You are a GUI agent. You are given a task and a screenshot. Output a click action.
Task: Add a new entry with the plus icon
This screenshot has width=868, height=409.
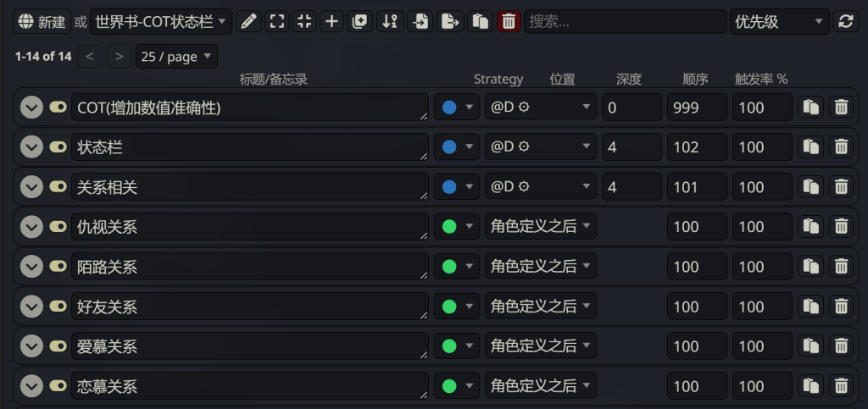coord(331,21)
